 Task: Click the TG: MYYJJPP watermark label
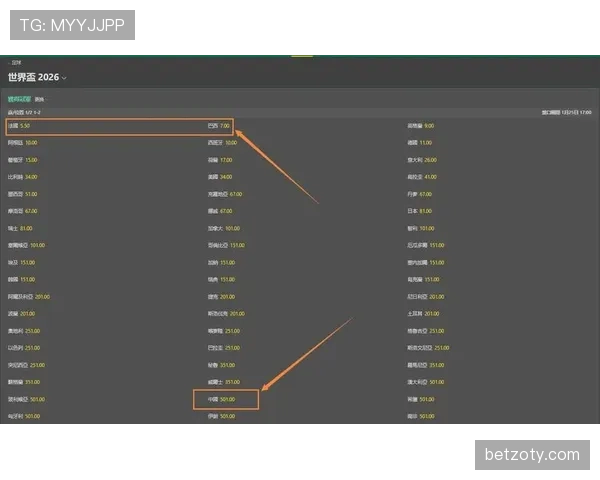(72, 25)
